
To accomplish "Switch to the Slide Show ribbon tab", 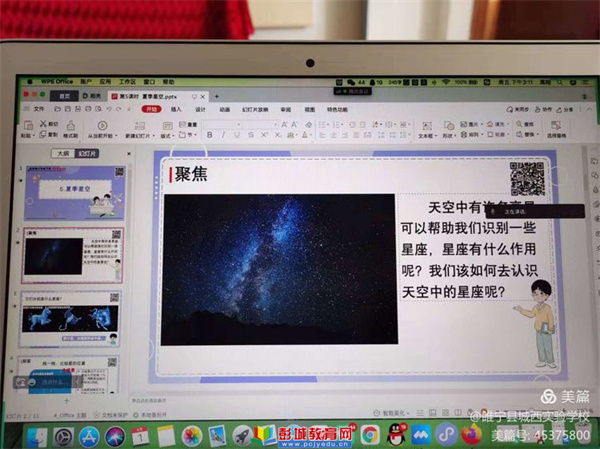I will [255, 109].
